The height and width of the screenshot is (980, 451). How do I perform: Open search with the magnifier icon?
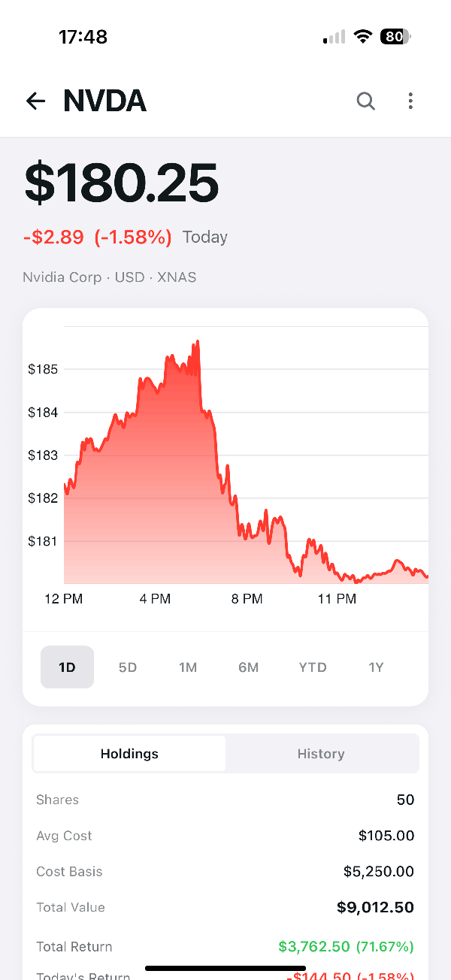[x=365, y=101]
